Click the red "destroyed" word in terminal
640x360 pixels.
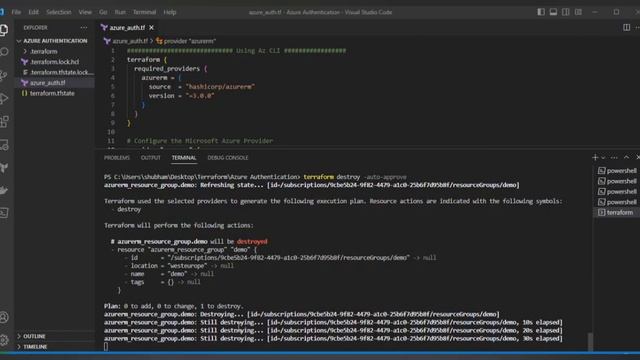pyautogui.click(x=252, y=241)
